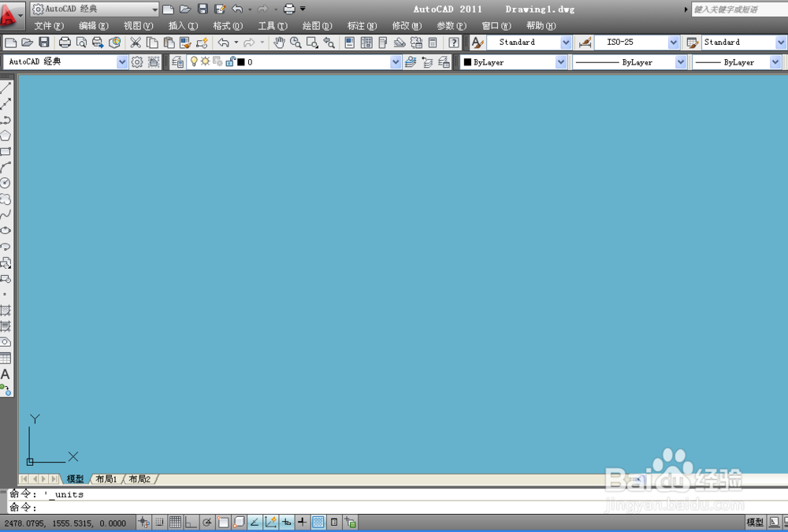Open the 标注(N) menu
Screen dimensions: 788x532
click(x=362, y=26)
